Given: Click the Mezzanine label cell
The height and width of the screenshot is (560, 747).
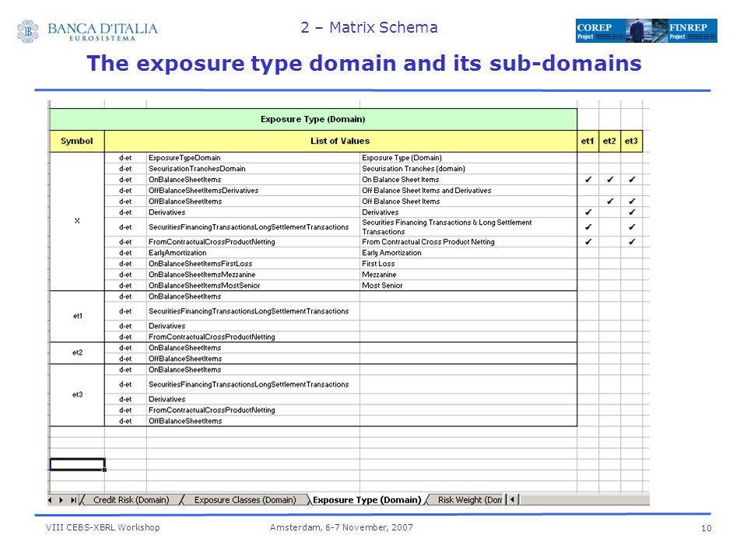Looking at the screenshot, I should click(x=468, y=275).
